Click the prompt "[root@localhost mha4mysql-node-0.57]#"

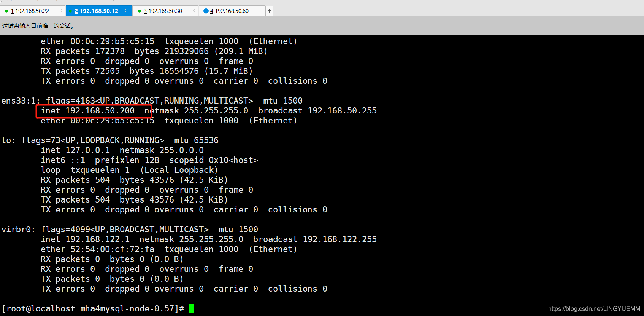coord(93,309)
